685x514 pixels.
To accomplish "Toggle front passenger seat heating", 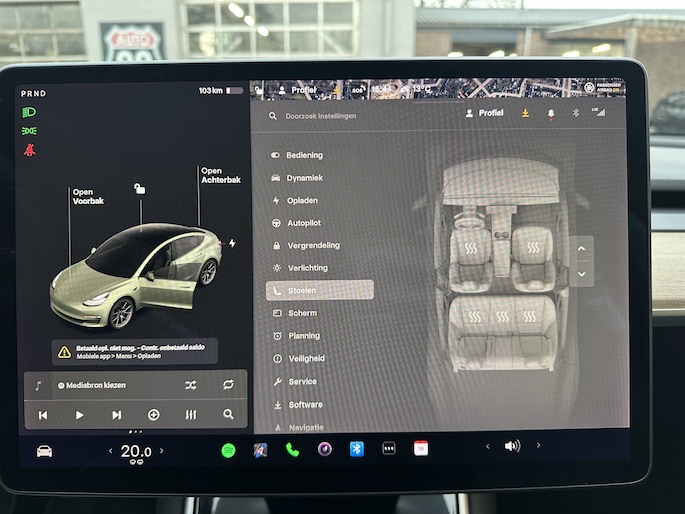I will (x=533, y=246).
